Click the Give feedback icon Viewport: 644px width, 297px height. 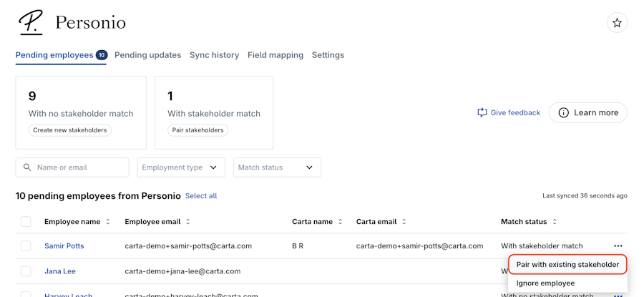click(x=482, y=112)
